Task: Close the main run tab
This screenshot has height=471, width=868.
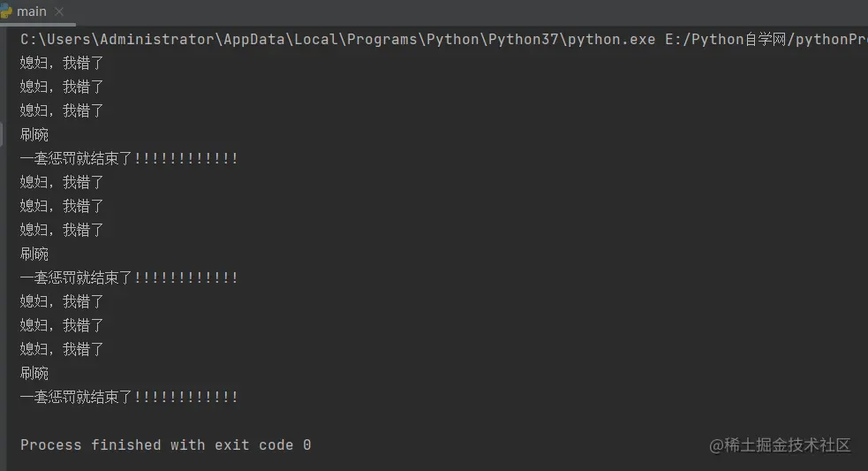Action: click(61, 12)
